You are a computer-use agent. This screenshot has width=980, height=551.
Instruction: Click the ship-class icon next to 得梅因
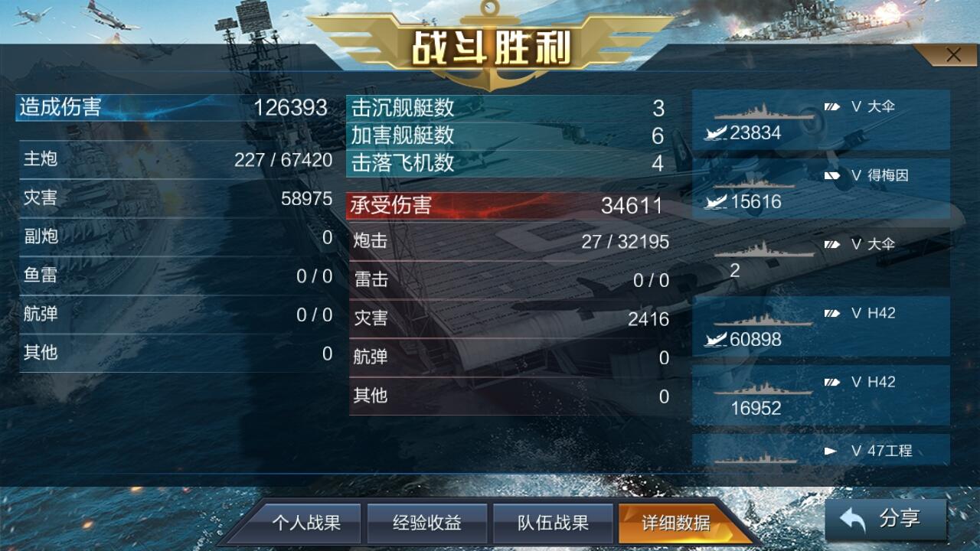click(831, 175)
